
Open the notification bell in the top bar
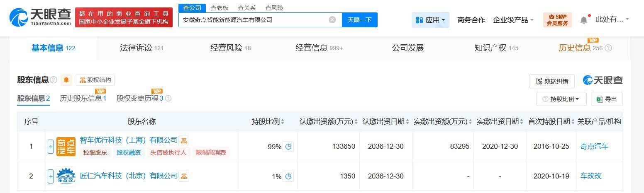[584, 20]
